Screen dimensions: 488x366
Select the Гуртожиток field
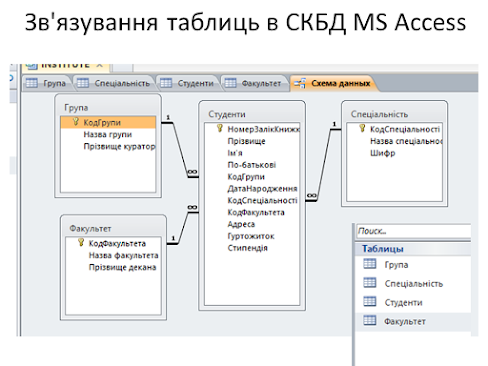252,236
